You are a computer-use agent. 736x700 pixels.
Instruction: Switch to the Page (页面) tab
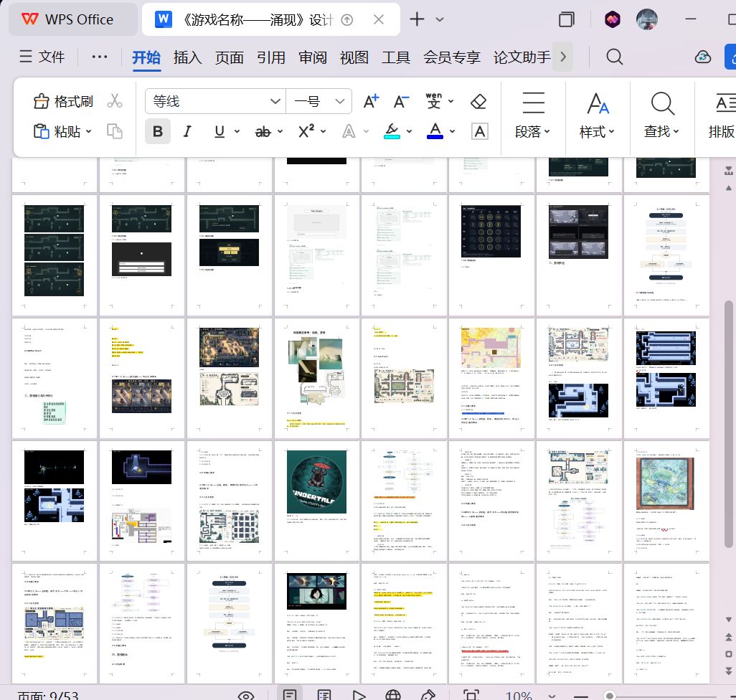pos(229,57)
